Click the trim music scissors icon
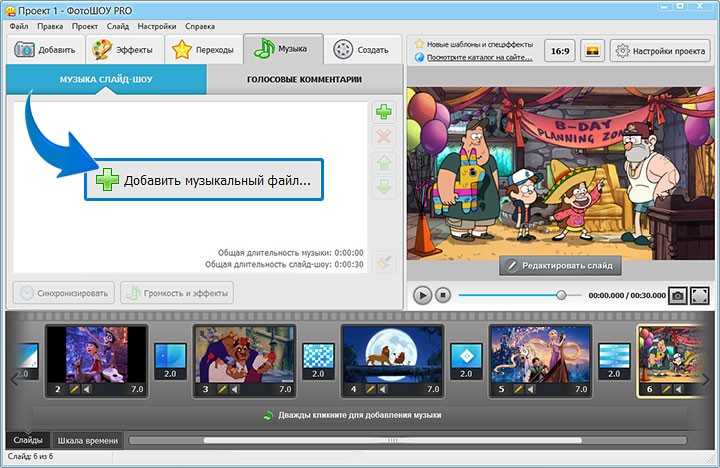Image resolution: width=720 pixels, height=468 pixels. (384, 263)
